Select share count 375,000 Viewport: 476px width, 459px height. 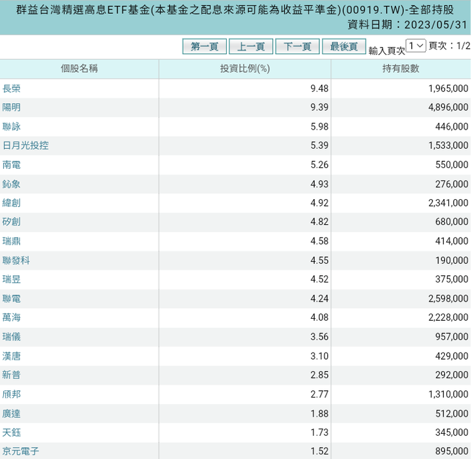(452, 279)
